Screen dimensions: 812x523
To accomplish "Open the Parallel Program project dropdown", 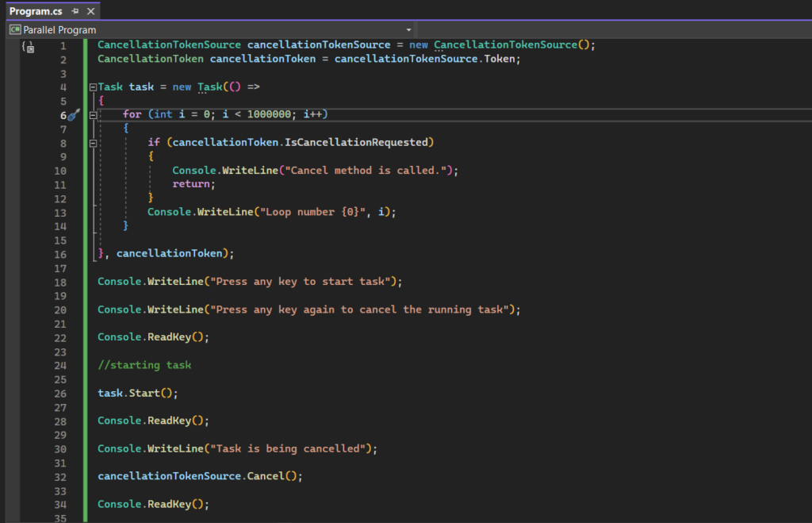I will [x=211, y=29].
